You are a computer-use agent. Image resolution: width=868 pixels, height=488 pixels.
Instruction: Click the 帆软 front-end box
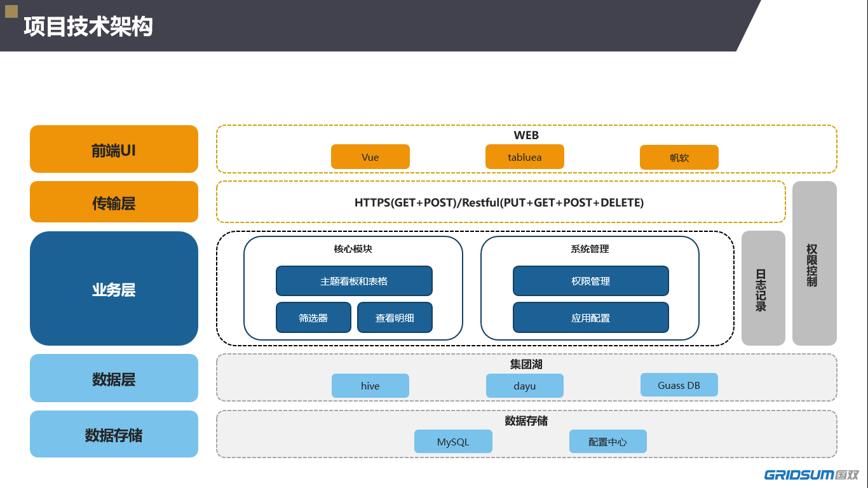(x=679, y=158)
